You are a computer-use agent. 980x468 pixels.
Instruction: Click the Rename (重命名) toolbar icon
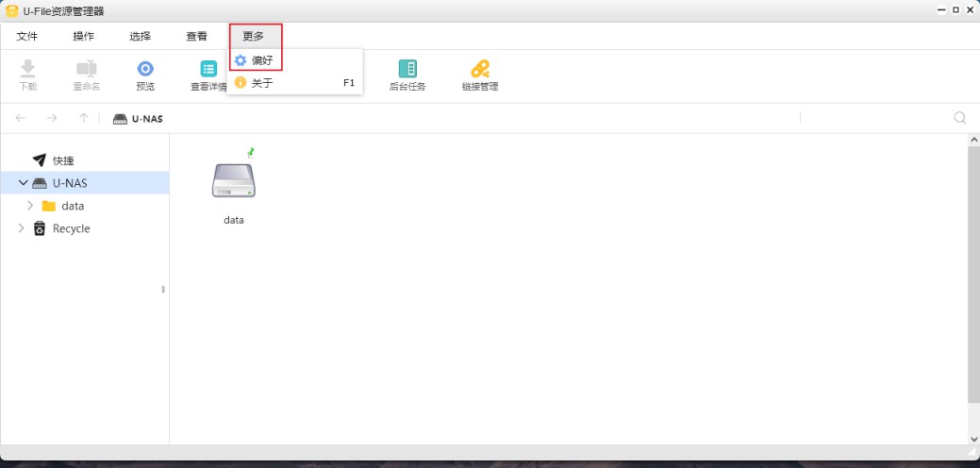point(86,69)
